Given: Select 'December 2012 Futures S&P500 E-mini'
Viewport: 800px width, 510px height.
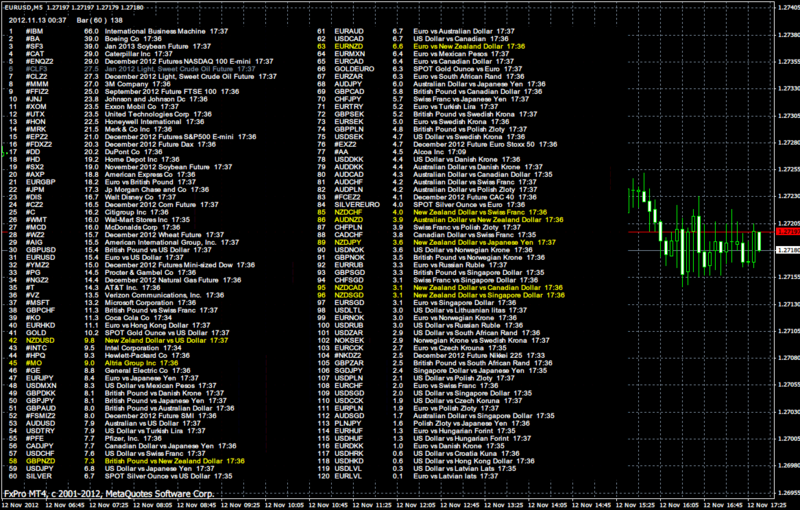Looking at the screenshot, I should click(169, 137).
